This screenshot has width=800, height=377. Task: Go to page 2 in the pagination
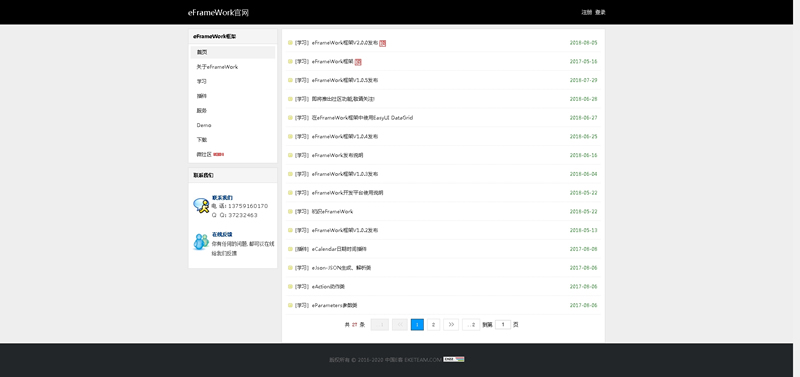coord(434,324)
